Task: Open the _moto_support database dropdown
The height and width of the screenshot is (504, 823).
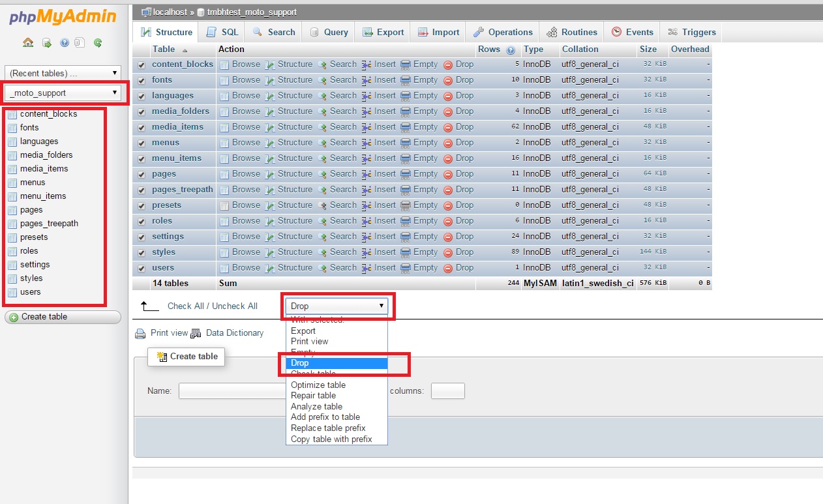Action: click(x=63, y=93)
